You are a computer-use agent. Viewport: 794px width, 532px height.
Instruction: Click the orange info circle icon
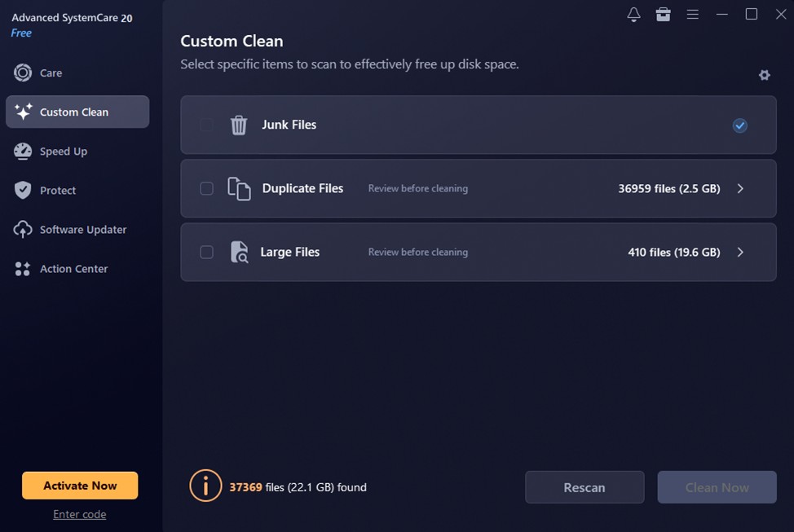coord(205,486)
